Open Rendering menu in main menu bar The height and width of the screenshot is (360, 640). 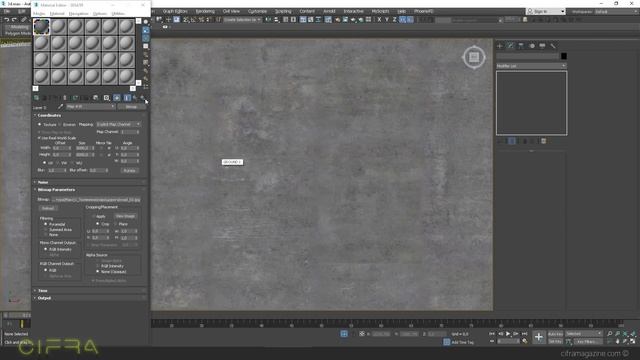coord(205,11)
